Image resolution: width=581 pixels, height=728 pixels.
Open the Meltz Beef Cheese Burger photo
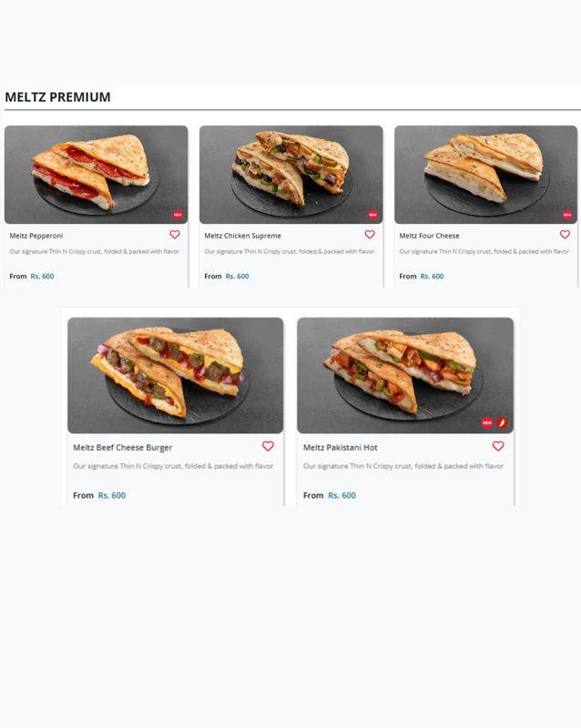[175, 375]
